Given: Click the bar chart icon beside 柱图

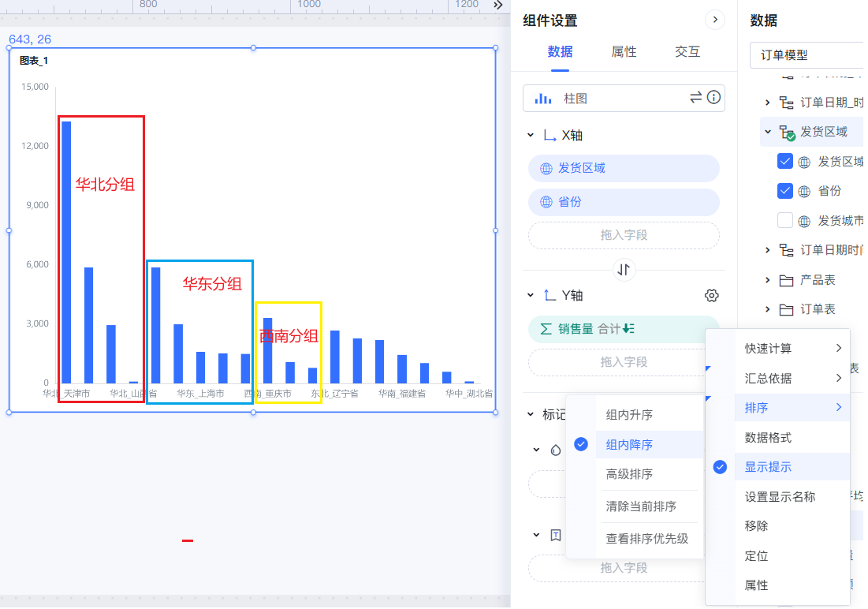Looking at the screenshot, I should click(x=542, y=99).
